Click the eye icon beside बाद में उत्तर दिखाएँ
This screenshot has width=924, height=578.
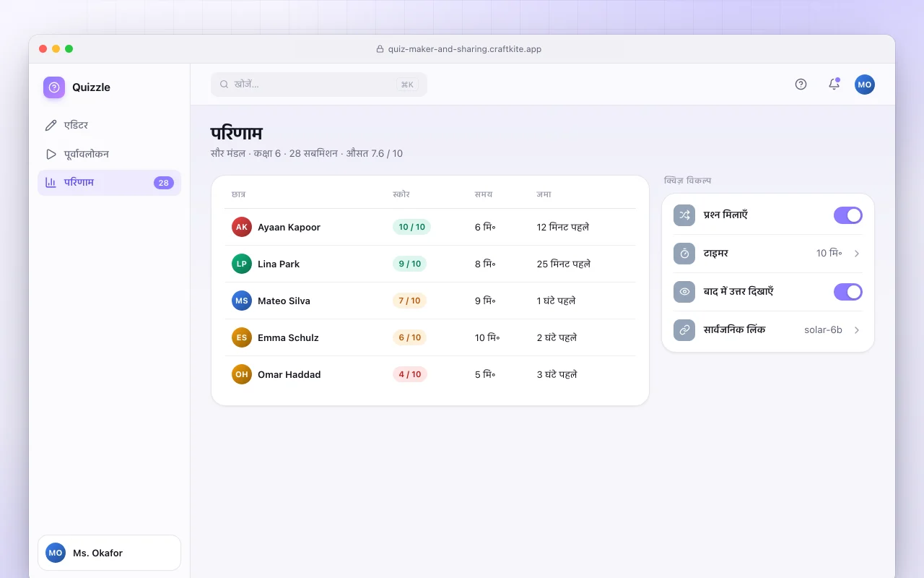684,292
